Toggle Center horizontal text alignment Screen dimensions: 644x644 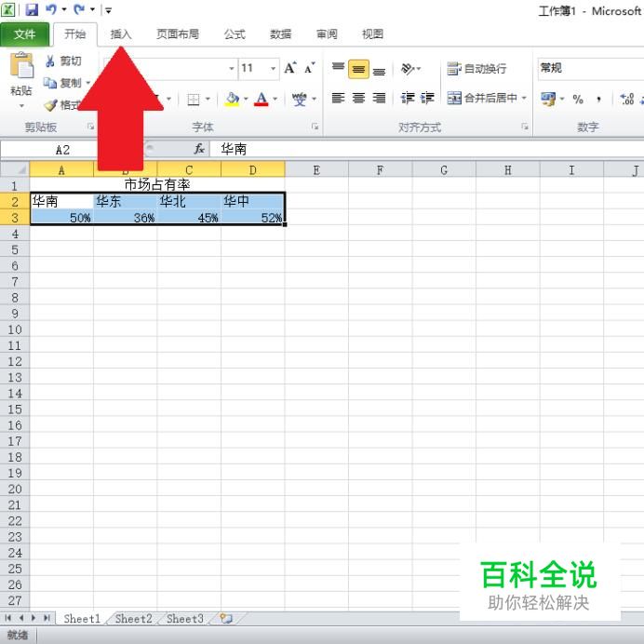(x=358, y=98)
